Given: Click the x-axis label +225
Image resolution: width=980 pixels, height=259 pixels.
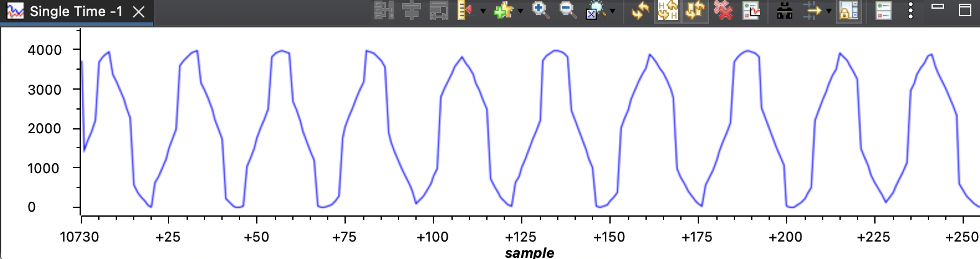Looking at the screenshot, I should click(x=874, y=237).
